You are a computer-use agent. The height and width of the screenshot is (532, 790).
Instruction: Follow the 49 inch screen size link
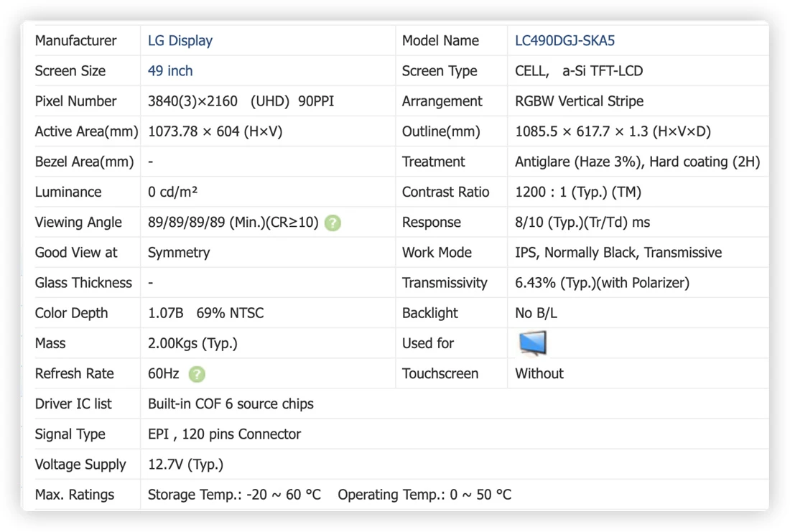(x=169, y=71)
